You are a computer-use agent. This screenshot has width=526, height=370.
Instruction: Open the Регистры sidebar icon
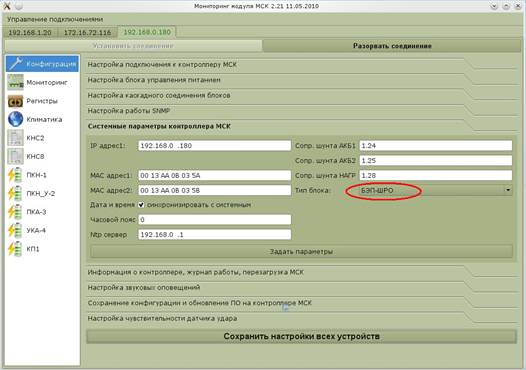(x=15, y=101)
